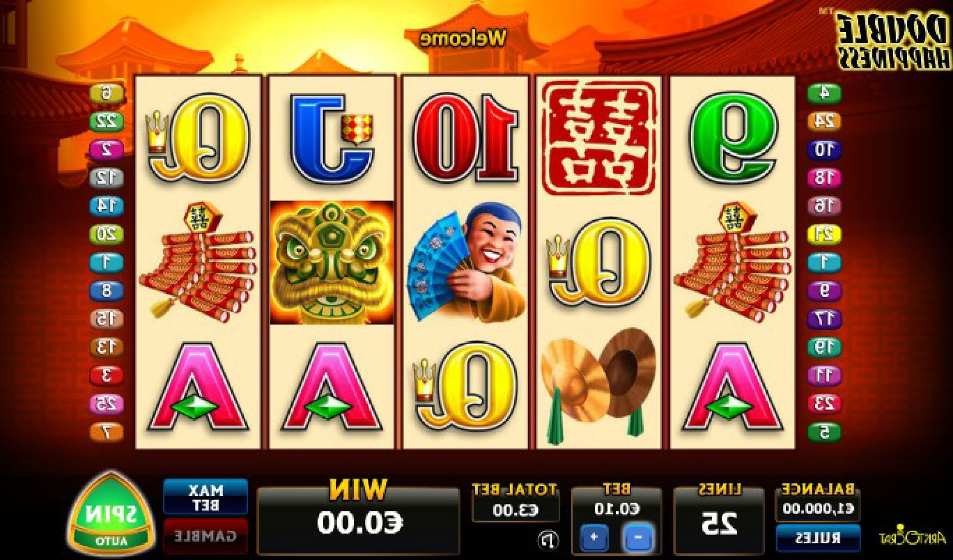Click the BALANCE amount field
Image resolution: width=953 pixels, height=560 pixels.
pos(817,509)
